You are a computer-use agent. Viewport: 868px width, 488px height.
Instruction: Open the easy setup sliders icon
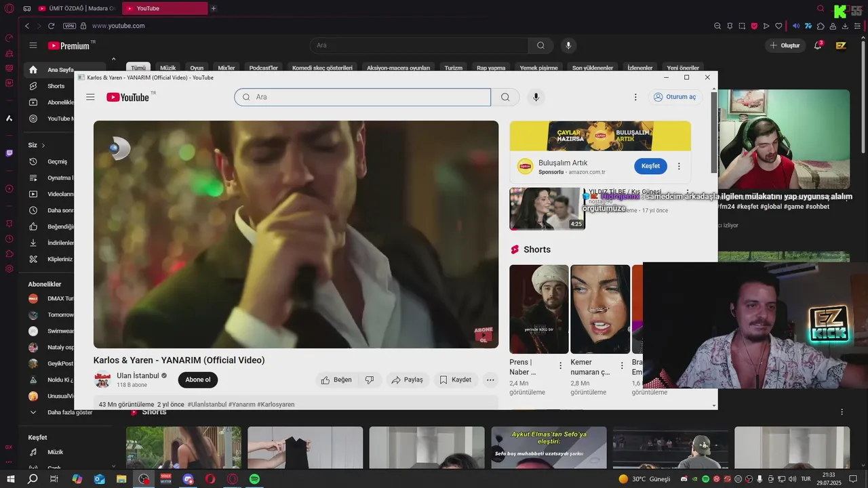pos(857,26)
